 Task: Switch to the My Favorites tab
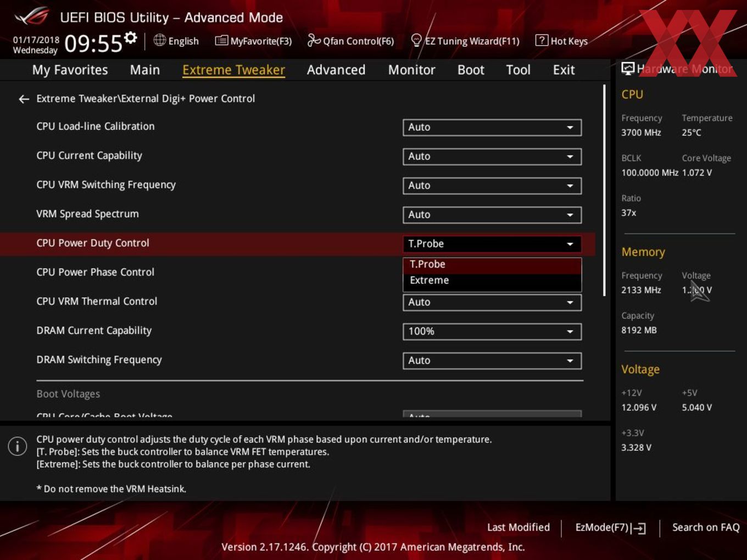tap(70, 70)
